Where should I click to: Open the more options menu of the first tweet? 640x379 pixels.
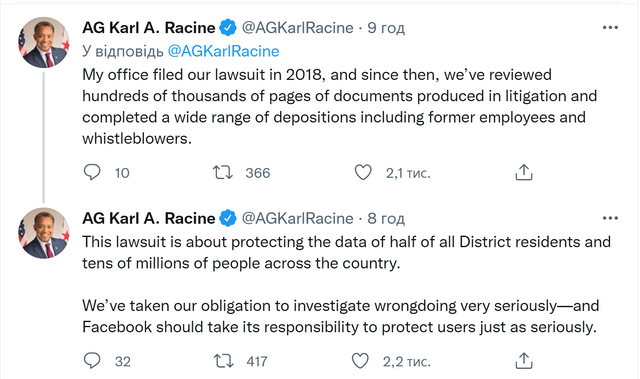pos(610,28)
